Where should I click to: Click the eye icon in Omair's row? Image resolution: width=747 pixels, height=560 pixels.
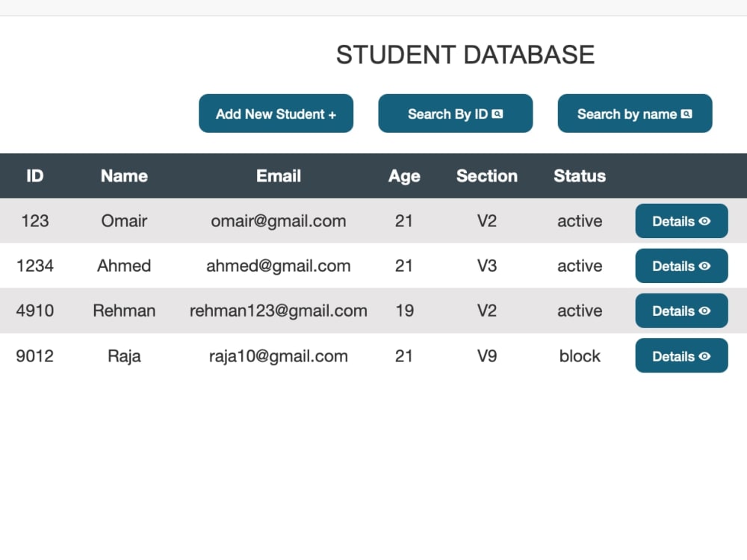click(704, 221)
